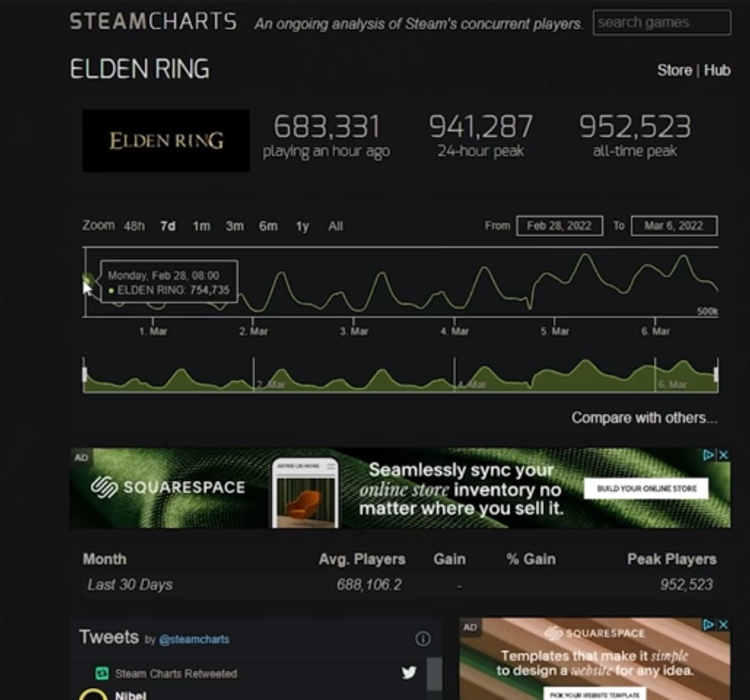Viewport: 750px width, 700px height.
Task: Set chart zoom to 1m
Action: click(201, 226)
